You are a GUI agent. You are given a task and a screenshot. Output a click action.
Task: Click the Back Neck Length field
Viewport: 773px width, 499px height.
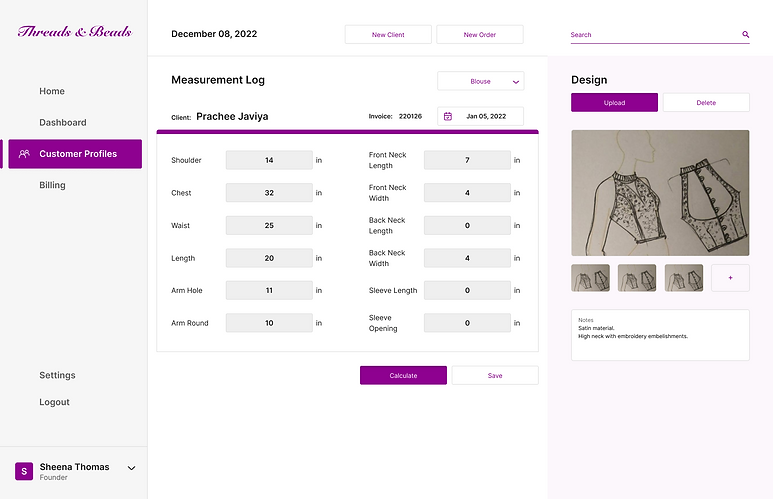(467, 225)
